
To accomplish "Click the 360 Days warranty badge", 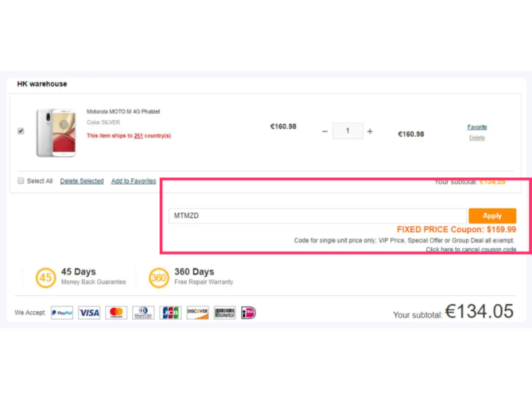I will 158,277.
